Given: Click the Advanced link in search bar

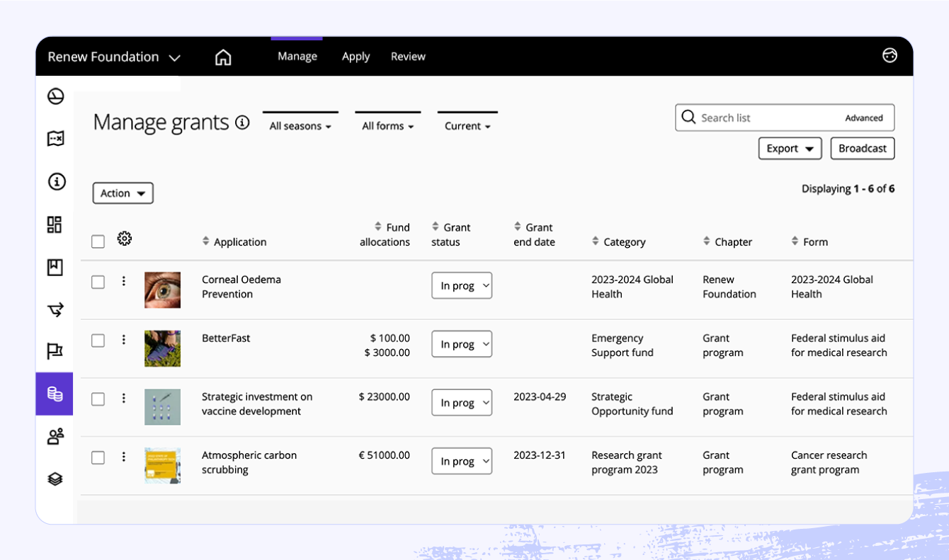Looking at the screenshot, I should click(x=864, y=118).
